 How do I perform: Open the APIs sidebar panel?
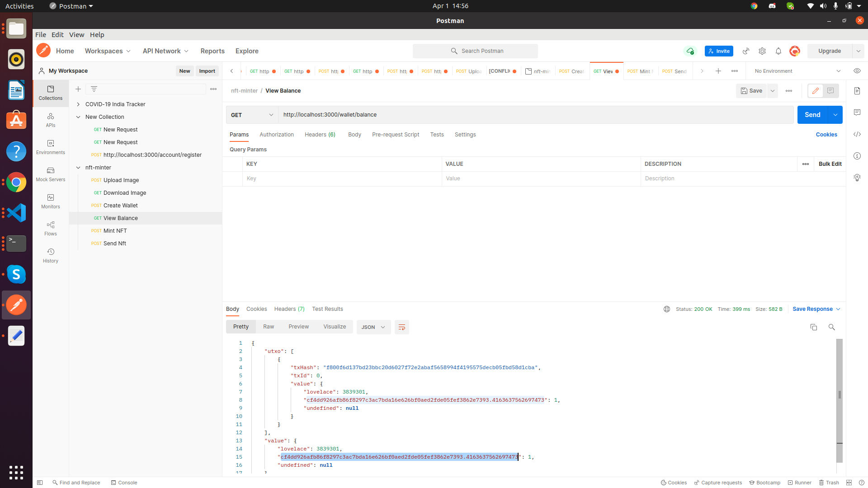51,120
